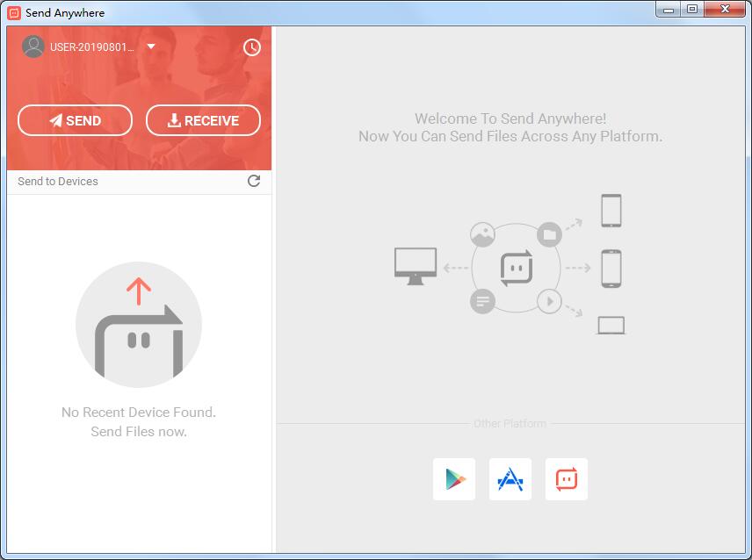Screen dimensions: 752x560
Task: Click the Send Files now text
Action: point(138,431)
